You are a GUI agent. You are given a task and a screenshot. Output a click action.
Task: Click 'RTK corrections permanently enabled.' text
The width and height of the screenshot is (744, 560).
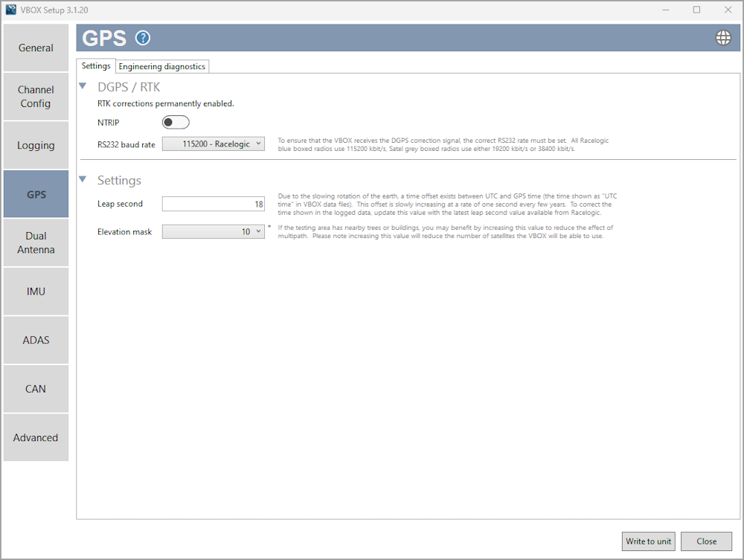[x=166, y=103]
